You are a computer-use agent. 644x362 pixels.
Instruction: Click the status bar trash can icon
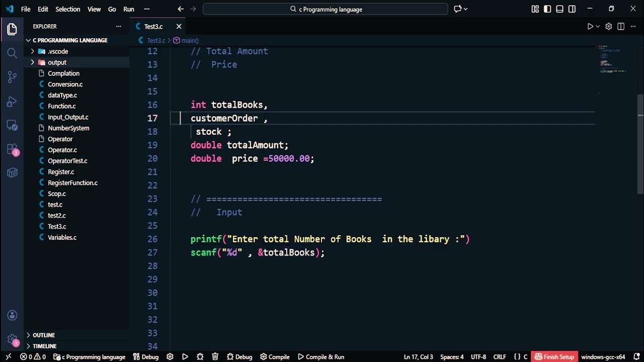[215, 357]
